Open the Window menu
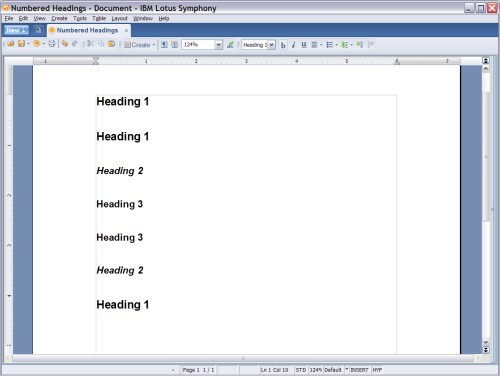Screen dimensions: 500x376 143,18
